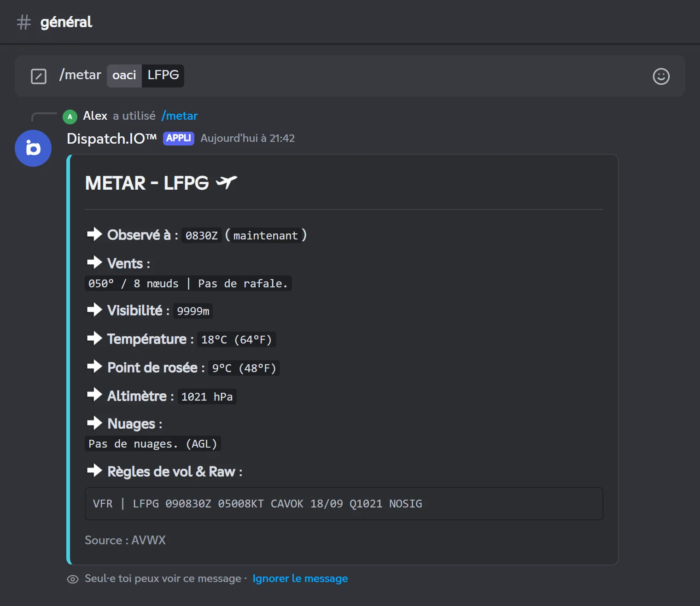Open the /metar command link
The image size is (700, 606).
click(x=180, y=116)
